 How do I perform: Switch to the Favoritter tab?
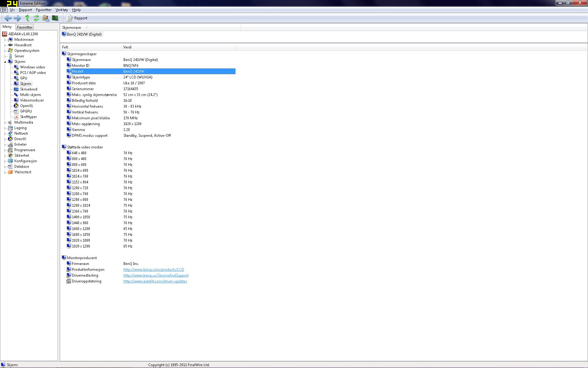pyautogui.click(x=24, y=27)
